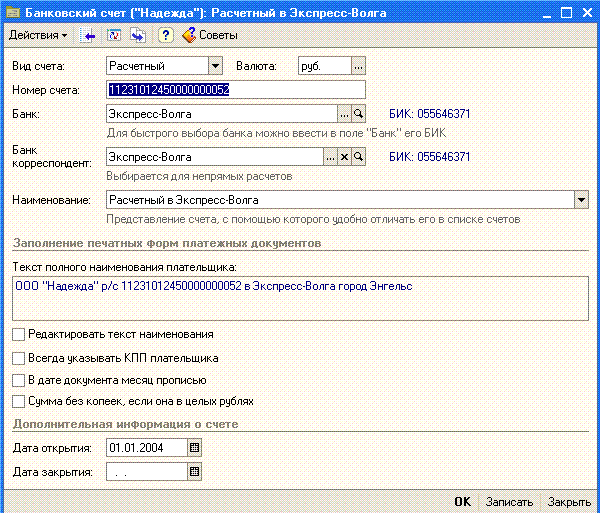
Task: Click the Записать button
Action: coord(509,502)
